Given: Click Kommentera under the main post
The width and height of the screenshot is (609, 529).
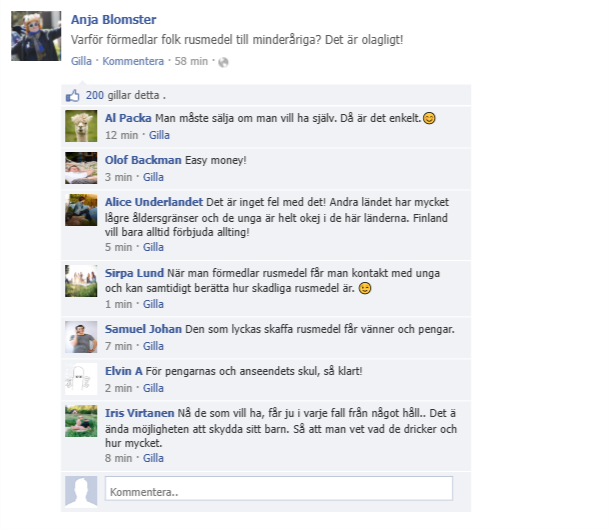Looking at the screenshot, I should pyautogui.click(x=133, y=61).
